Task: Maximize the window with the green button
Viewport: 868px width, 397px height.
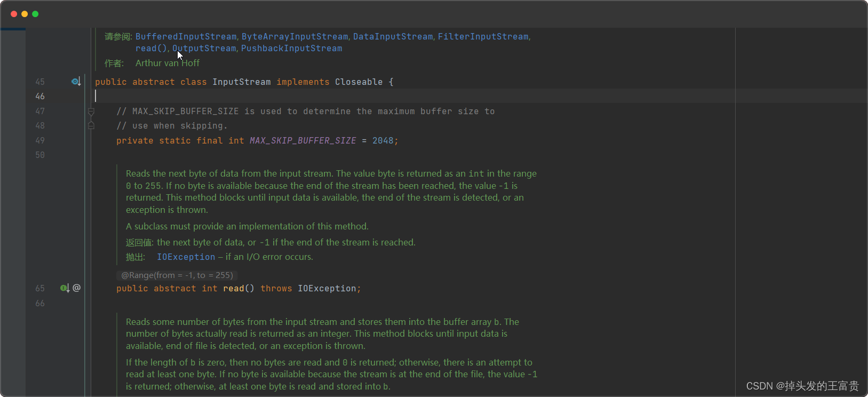Action: click(35, 14)
